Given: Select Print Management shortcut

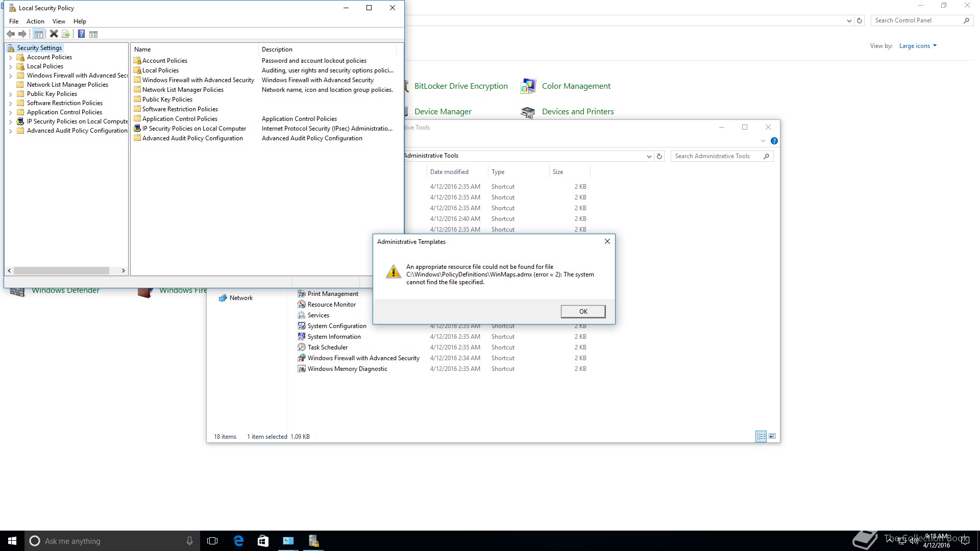Looking at the screenshot, I should pos(333,294).
